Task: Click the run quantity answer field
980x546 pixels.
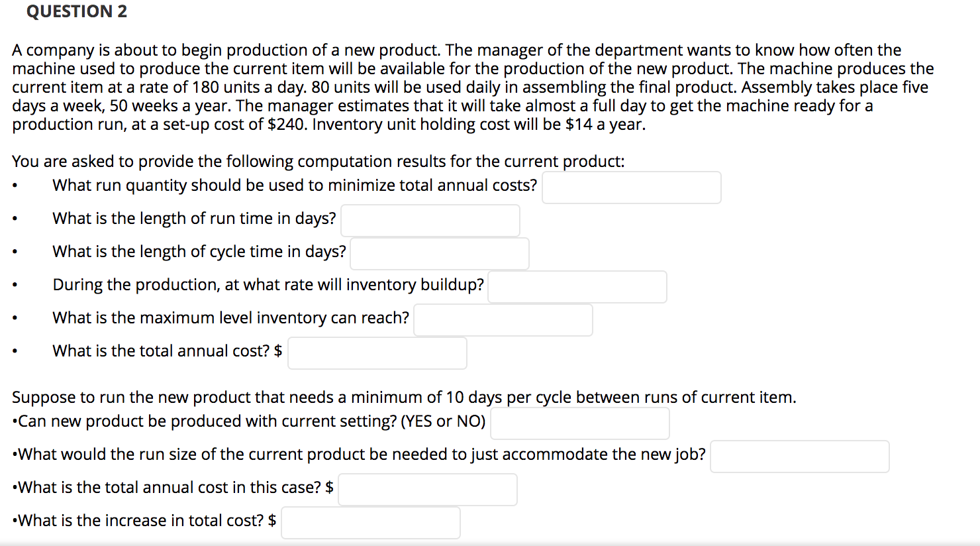Action: 630,187
